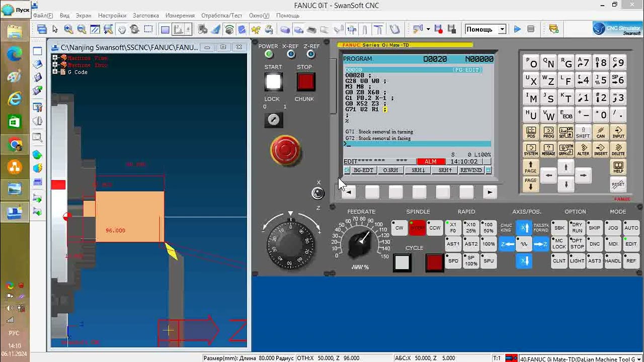Screen dimensions: 644x362
Task: Click the red floppy save icon
Action: pos(438,29)
